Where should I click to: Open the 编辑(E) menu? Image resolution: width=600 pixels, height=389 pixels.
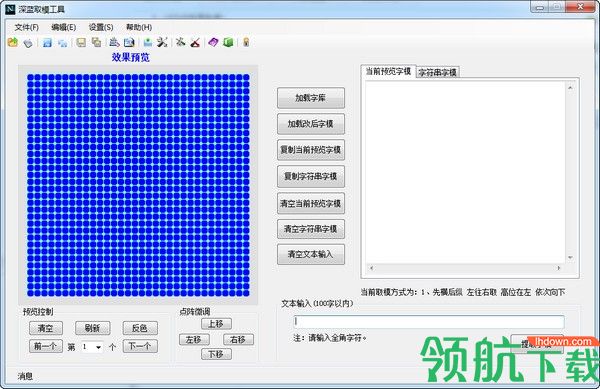coord(64,27)
